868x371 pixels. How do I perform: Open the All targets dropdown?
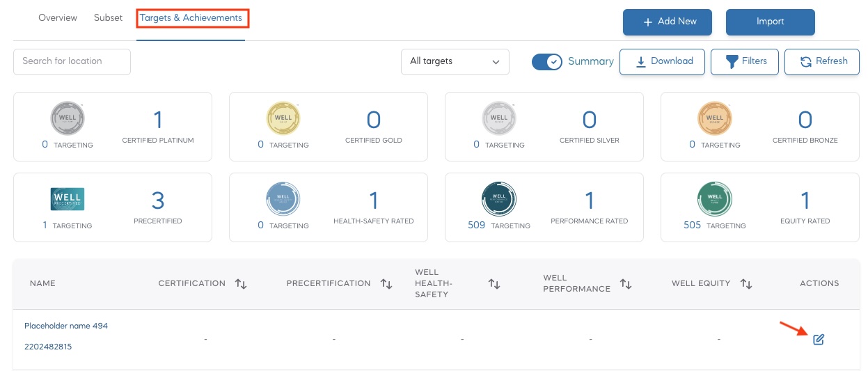tap(455, 62)
